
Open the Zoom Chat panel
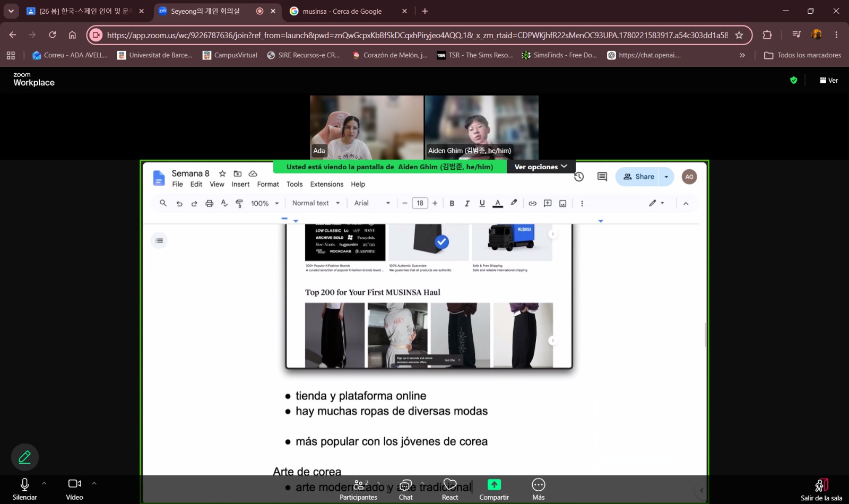pos(406,489)
